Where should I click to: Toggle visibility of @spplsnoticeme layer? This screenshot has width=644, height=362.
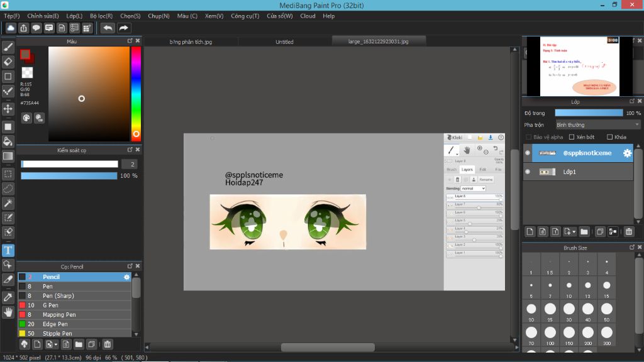click(x=528, y=153)
